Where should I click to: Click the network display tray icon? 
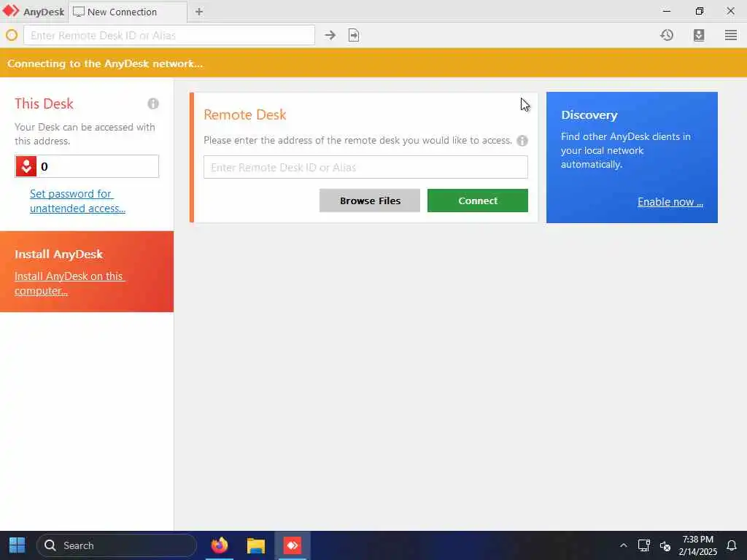pos(643,545)
